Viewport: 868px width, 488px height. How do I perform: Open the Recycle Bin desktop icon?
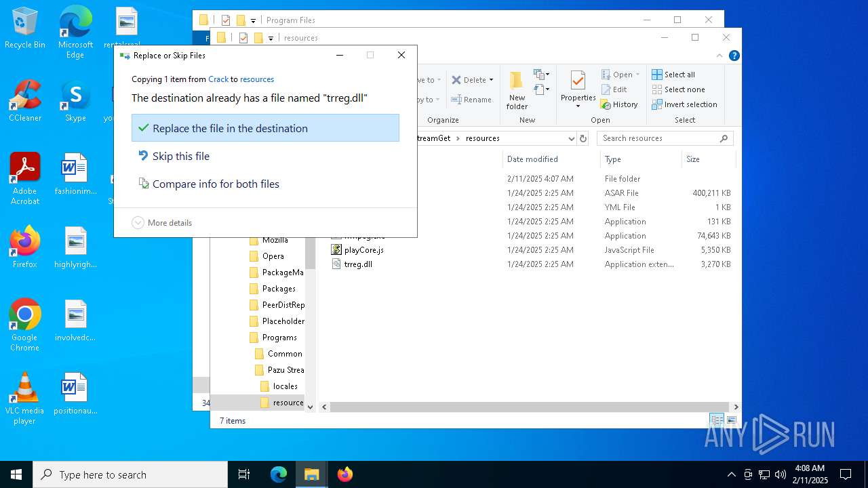[25, 28]
